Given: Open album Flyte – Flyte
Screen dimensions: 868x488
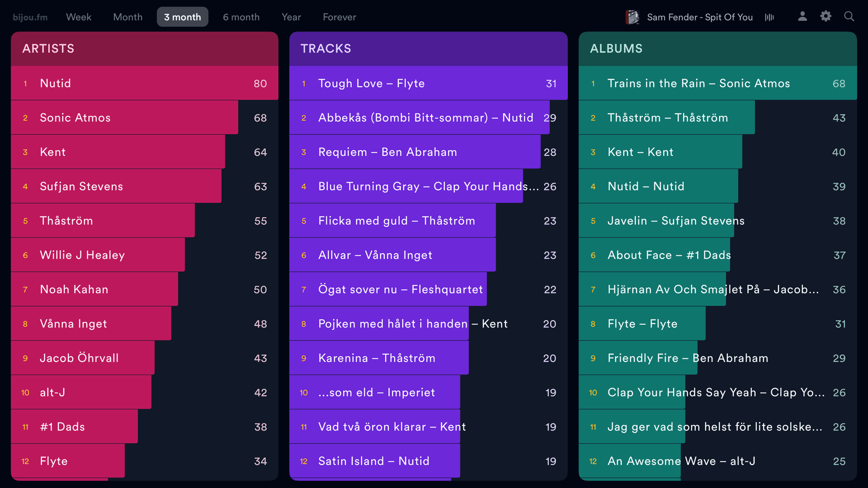Looking at the screenshot, I should 718,324.
